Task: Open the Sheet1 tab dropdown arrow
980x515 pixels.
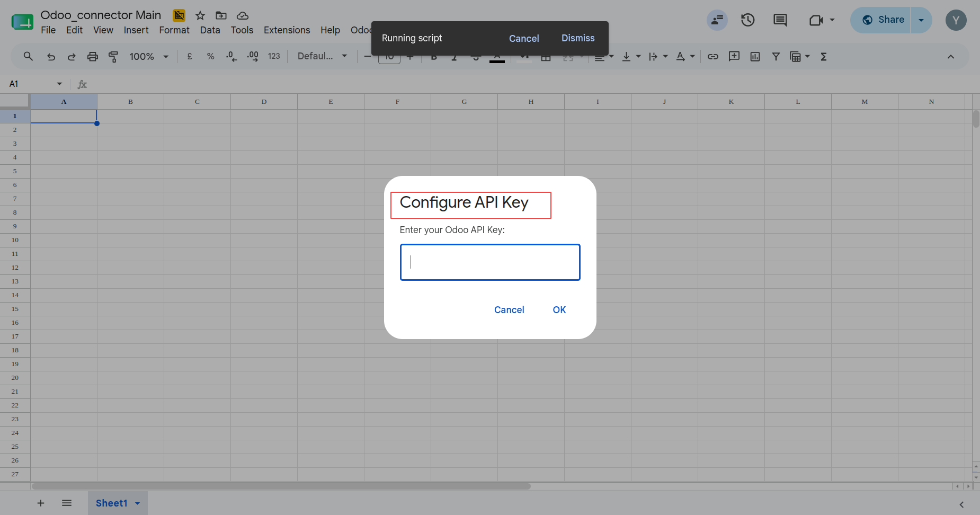Action: (x=138, y=503)
